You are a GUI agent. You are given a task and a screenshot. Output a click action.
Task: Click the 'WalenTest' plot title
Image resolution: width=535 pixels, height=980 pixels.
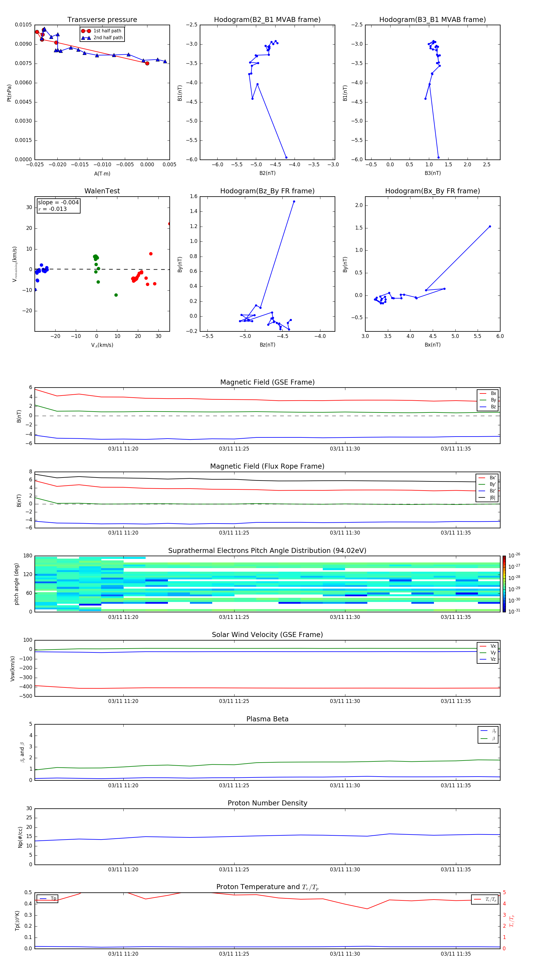point(102,191)
